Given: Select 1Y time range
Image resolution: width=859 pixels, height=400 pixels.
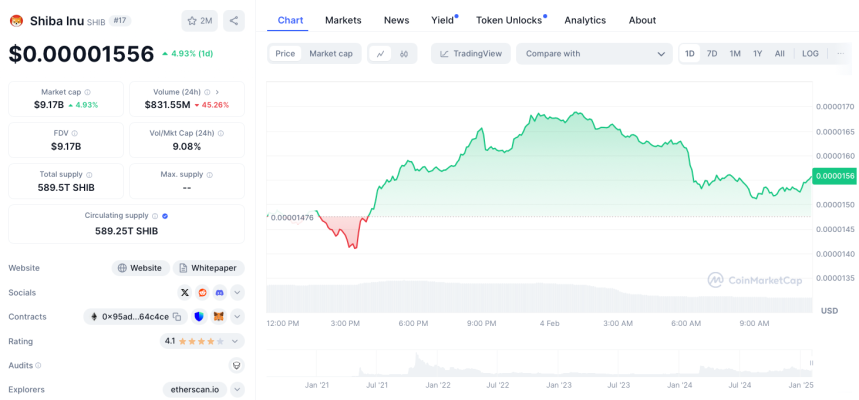Looking at the screenshot, I should [758, 54].
